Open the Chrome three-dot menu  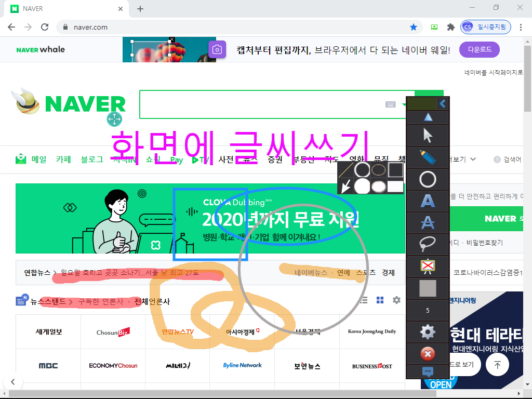(521, 27)
